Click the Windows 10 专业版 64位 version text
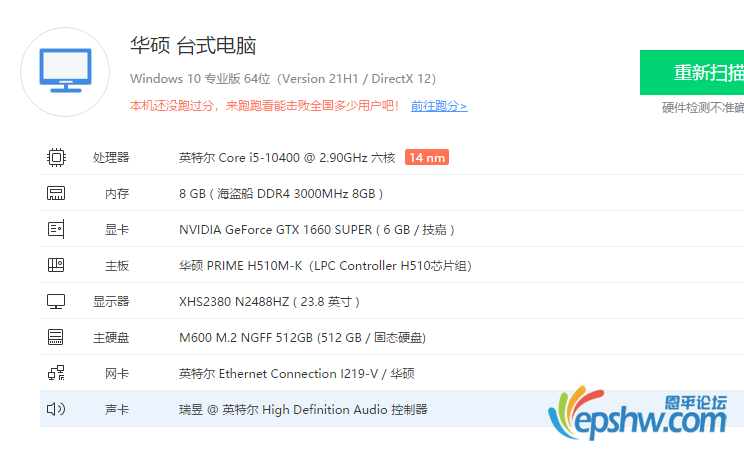 (283, 78)
